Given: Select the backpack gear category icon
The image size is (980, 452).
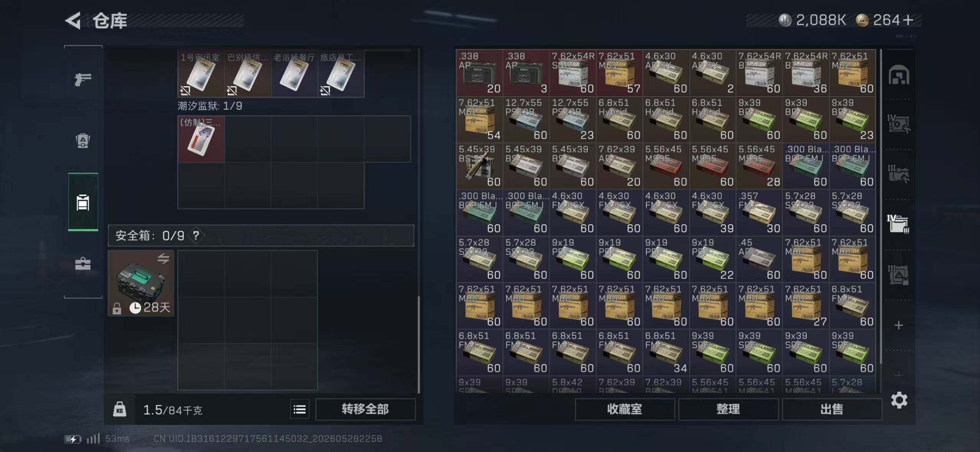Looking at the screenshot, I should [x=83, y=141].
